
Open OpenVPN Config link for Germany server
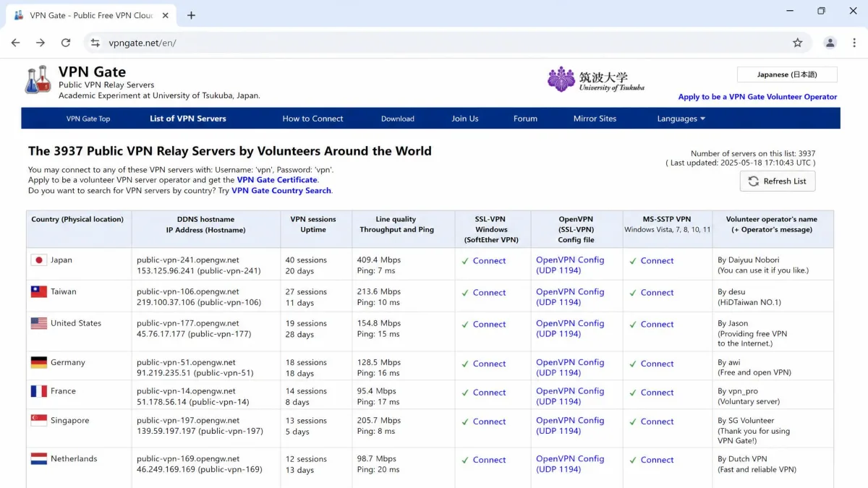tap(570, 368)
